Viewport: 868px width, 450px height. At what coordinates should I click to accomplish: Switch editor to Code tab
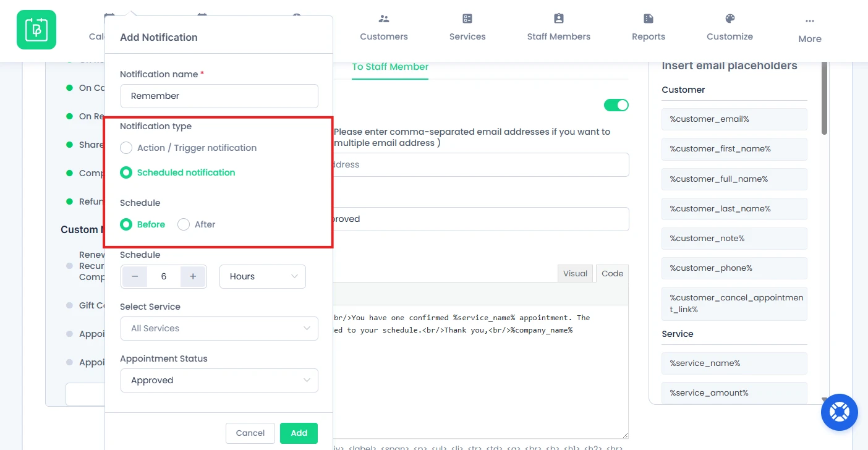[613, 273]
